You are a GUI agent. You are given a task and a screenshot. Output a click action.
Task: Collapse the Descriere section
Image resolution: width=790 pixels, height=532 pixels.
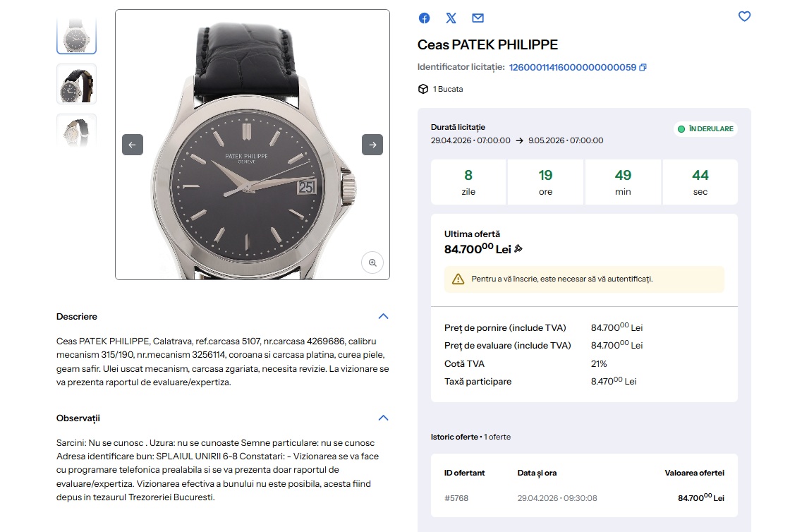coord(383,316)
